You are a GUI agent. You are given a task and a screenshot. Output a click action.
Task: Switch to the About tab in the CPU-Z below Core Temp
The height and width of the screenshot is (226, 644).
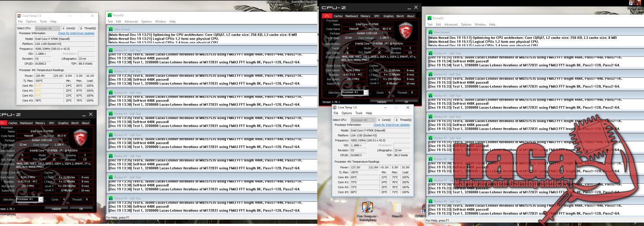[86, 123]
